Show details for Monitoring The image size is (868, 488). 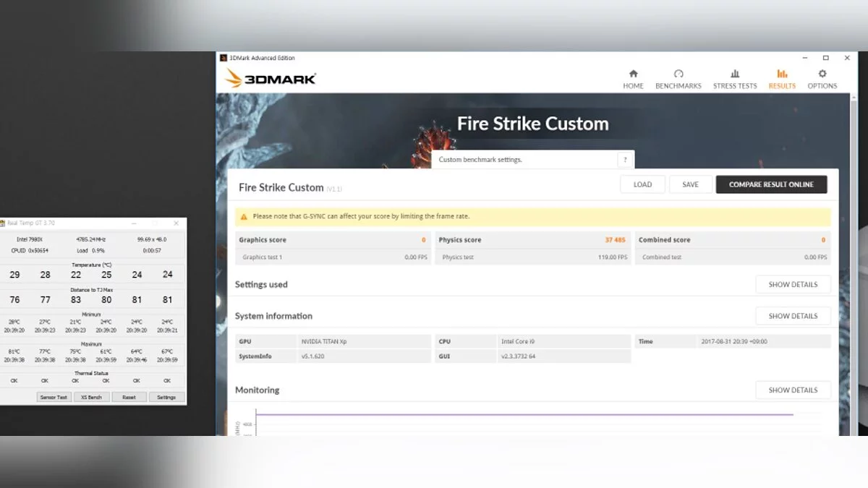[793, 390]
